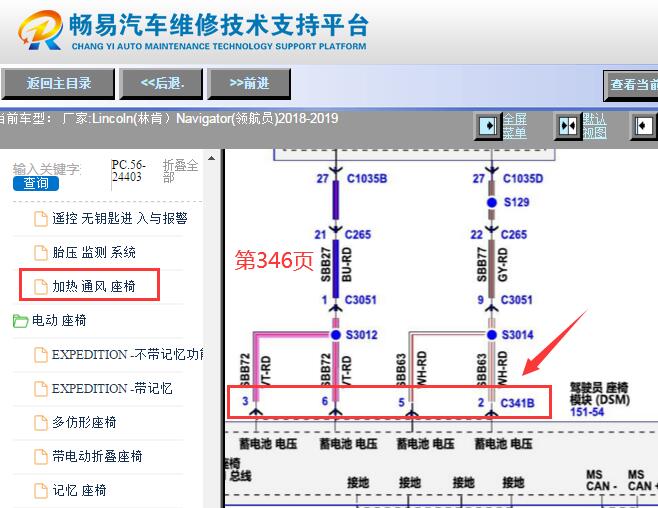
Task: Select the 加热 通风 座椅 tree item
Action: 94,286
